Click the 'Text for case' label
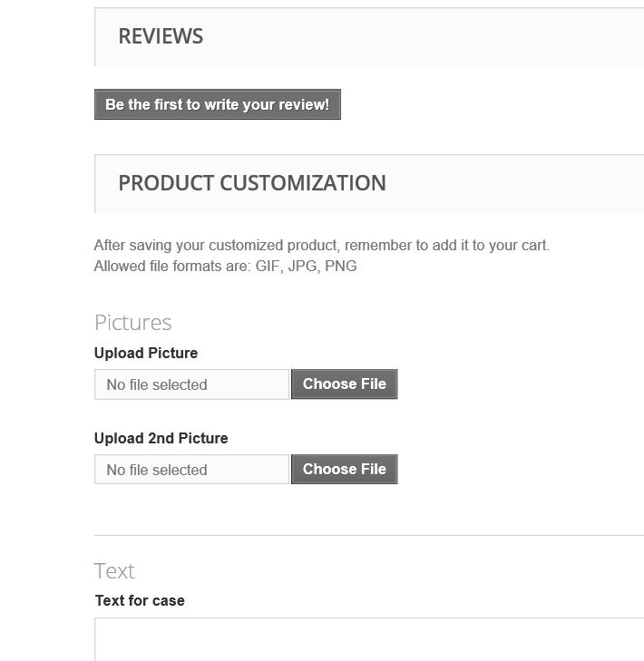The image size is (644, 661). coord(140,600)
